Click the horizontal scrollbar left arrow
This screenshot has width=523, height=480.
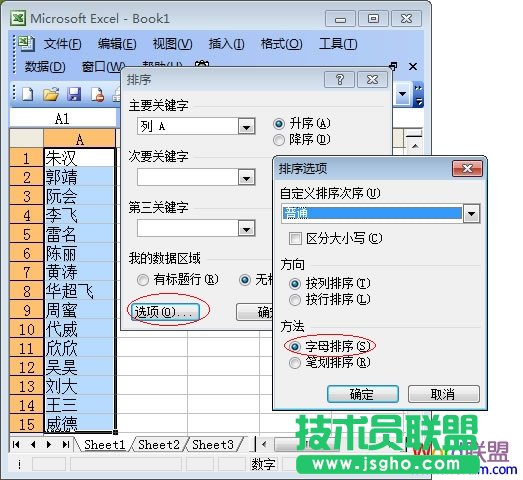tap(265, 444)
